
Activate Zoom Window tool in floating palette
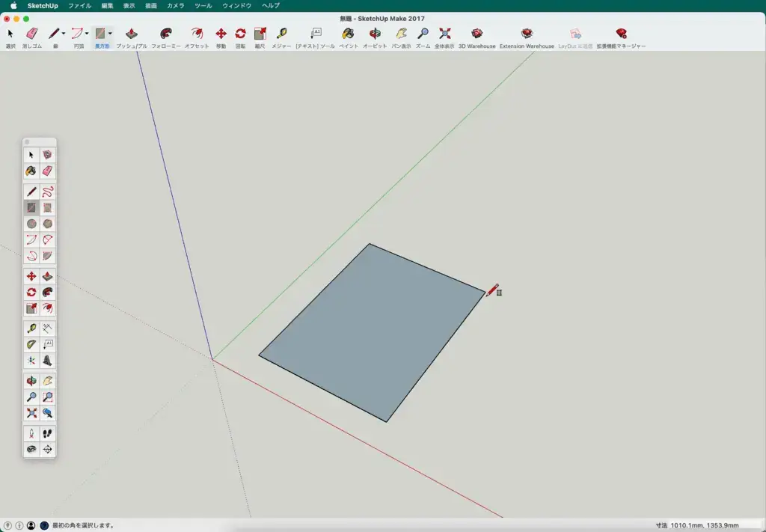coord(47,397)
